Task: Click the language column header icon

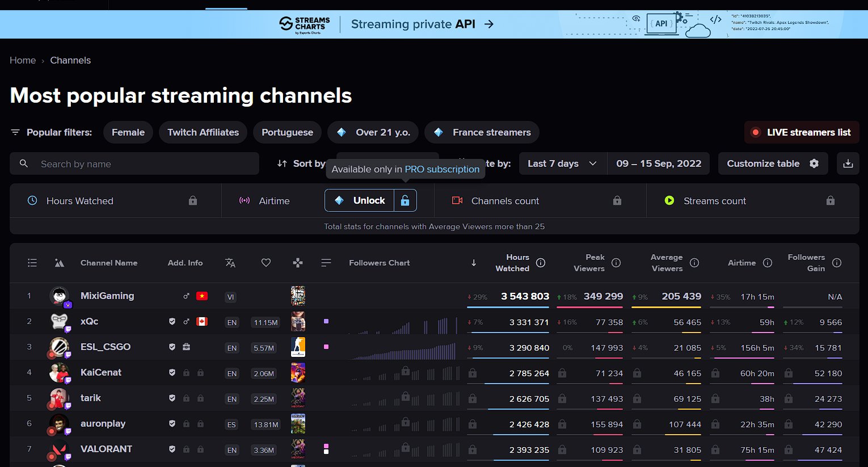Action: (230, 263)
